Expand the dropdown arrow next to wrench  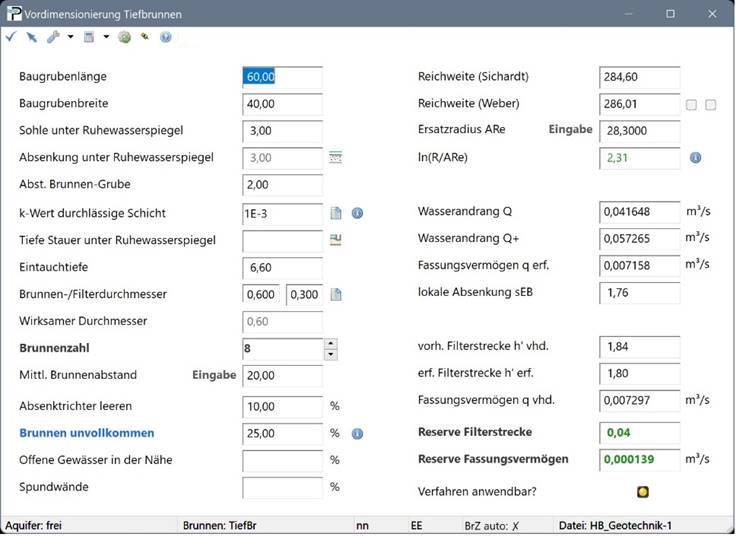pos(70,37)
